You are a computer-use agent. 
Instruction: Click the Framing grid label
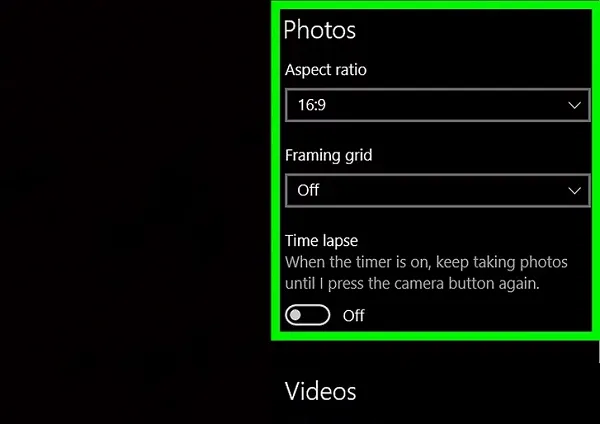point(328,156)
